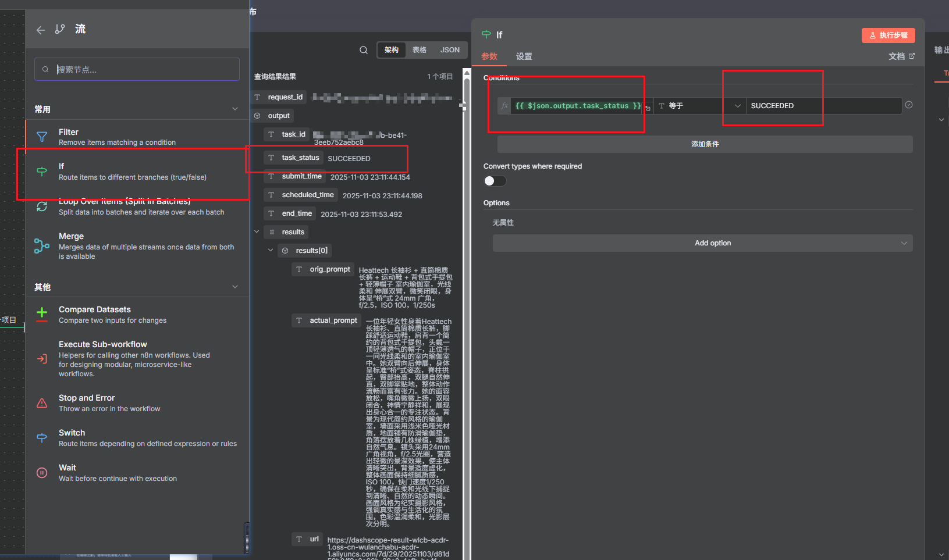Click the submit_time value 2025-11-03 23:11:44.154

(370, 177)
